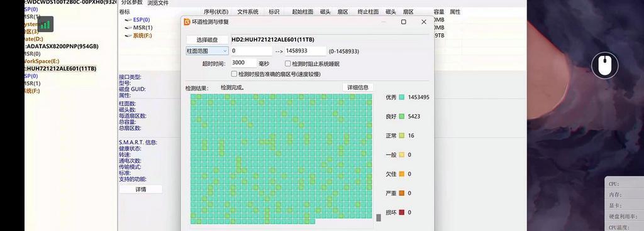This screenshot has width=644, height=231.
Task: Maximize the 坏道检测与修复 dialog
Action: pos(403,22)
